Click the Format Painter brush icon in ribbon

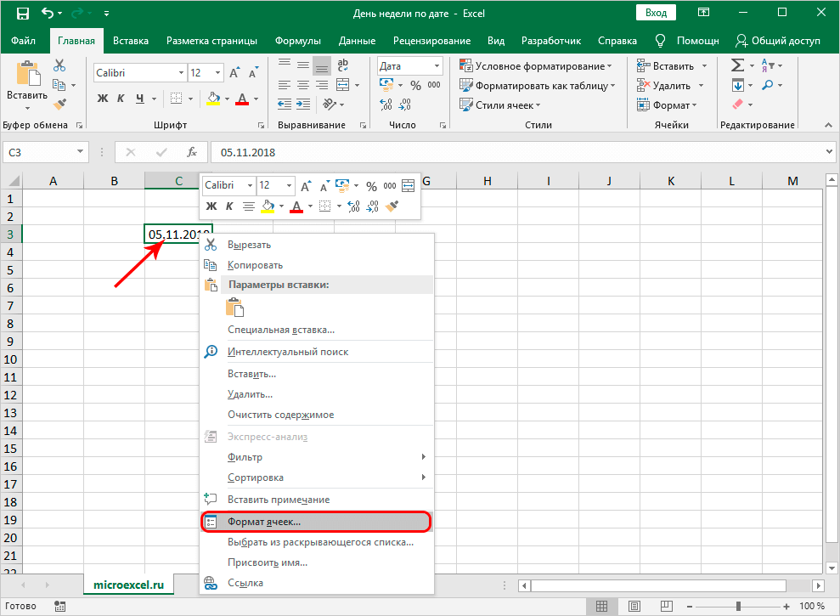[x=59, y=104]
